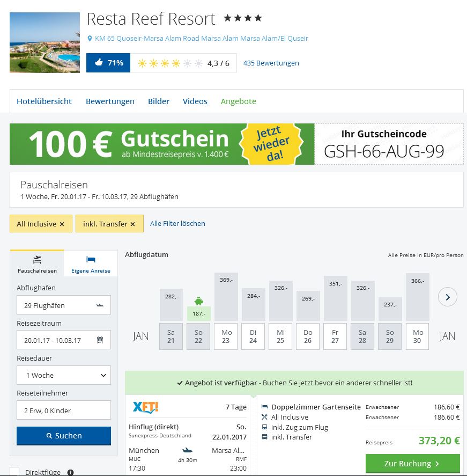The height and width of the screenshot is (476, 467).
Task: Show next departure dates with right arrow
Action: (x=447, y=297)
